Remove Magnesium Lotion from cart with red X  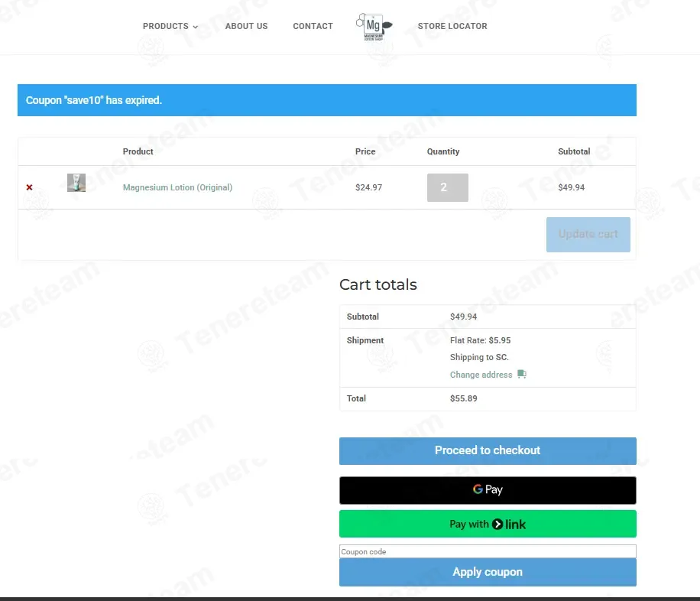coord(30,187)
